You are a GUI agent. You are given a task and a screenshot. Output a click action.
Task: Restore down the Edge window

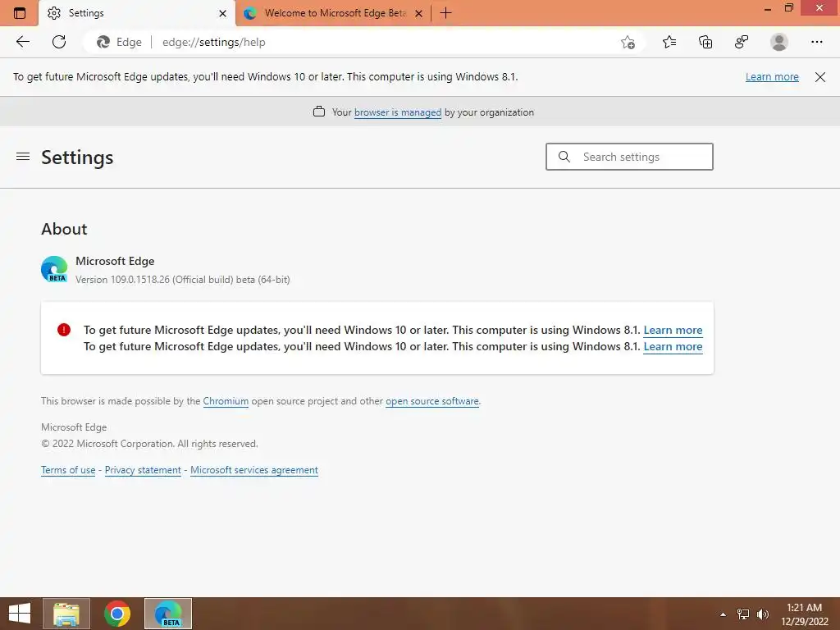click(x=788, y=8)
